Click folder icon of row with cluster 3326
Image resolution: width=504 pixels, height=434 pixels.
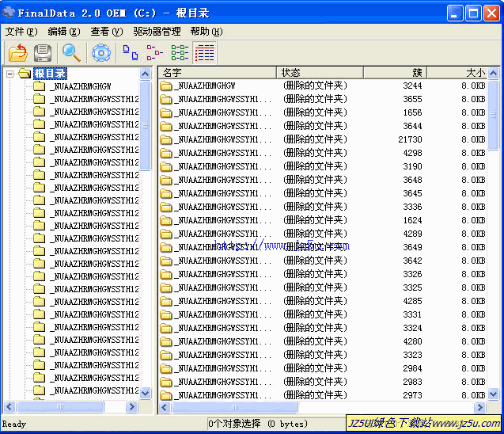tap(166, 274)
